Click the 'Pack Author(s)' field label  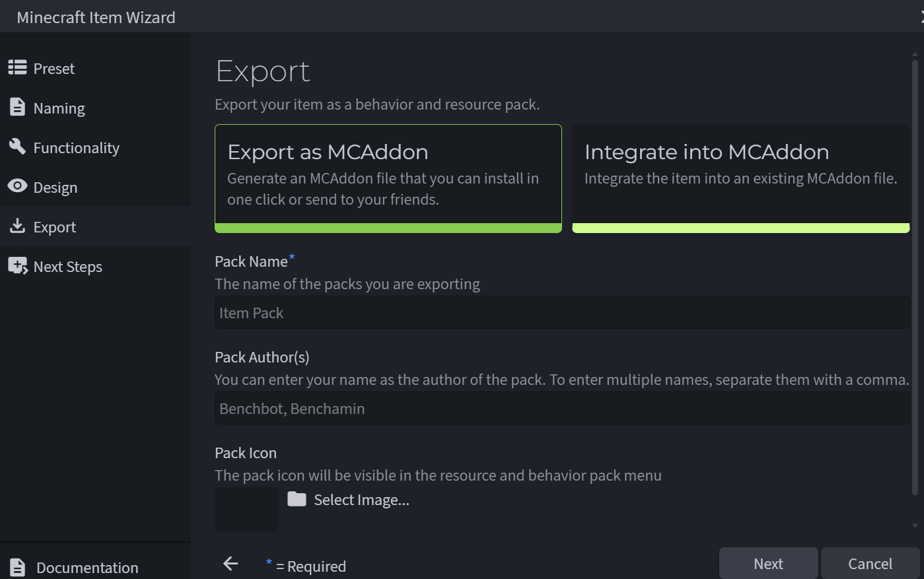click(262, 357)
